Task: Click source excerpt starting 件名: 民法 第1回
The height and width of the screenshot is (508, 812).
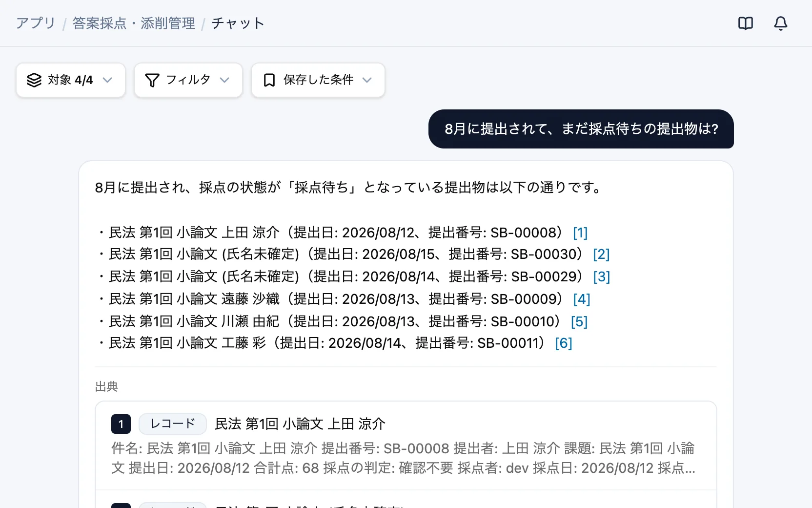Action: [x=404, y=458]
